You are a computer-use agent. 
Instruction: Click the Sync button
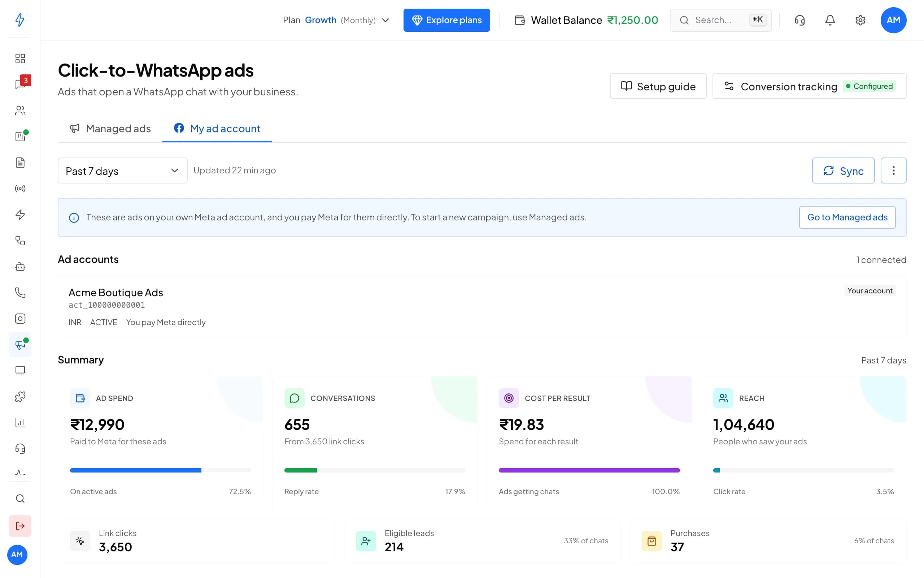pyautogui.click(x=843, y=171)
